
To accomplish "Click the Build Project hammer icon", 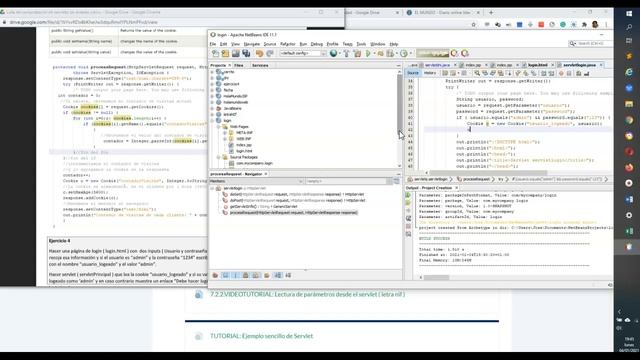I will pyautogui.click(x=346, y=53).
